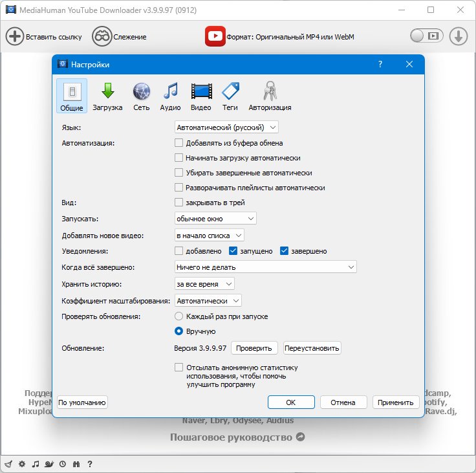Click the Переустановить button

tap(312, 348)
